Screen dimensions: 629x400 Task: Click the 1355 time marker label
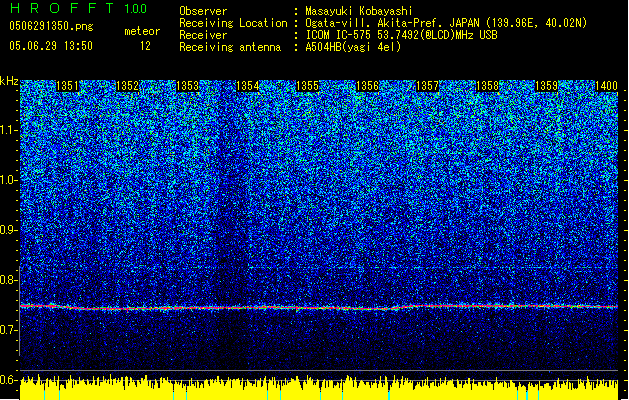(307, 86)
